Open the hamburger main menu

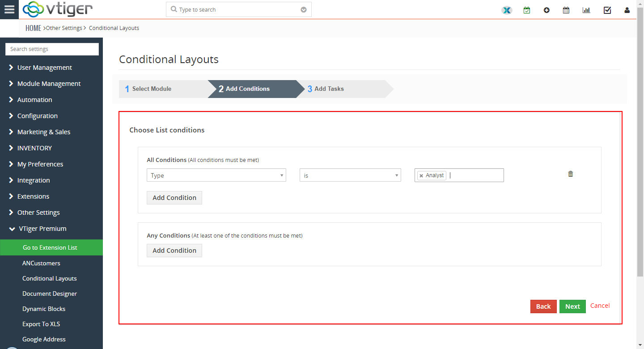click(x=9, y=9)
